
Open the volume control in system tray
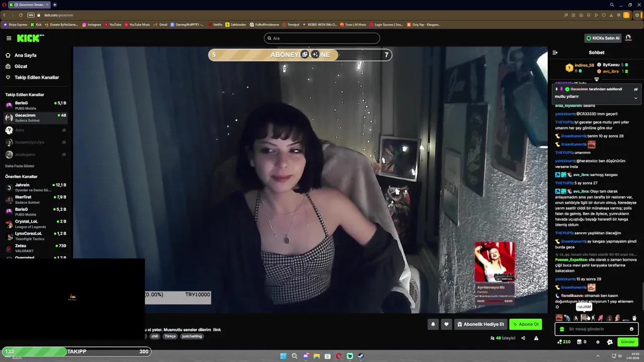pos(620,356)
